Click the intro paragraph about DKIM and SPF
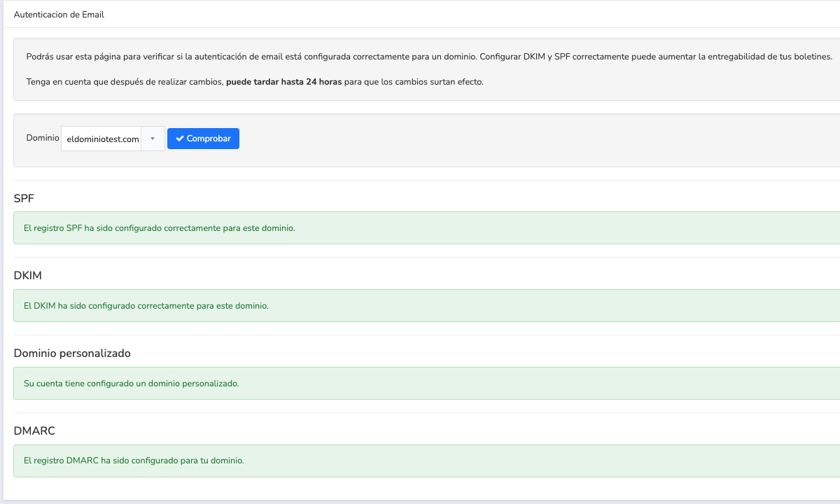The width and height of the screenshot is (840, 504). point(428,56)
